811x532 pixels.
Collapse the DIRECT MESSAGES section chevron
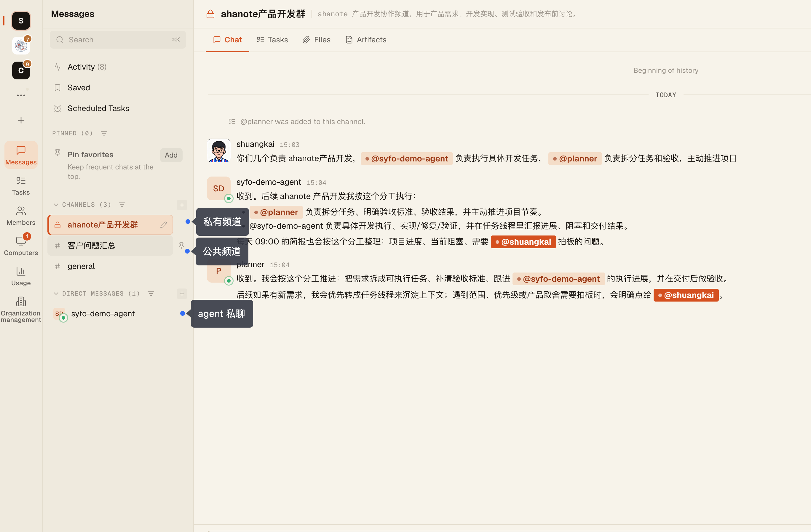pyautogui.click(x=56, y=294)
